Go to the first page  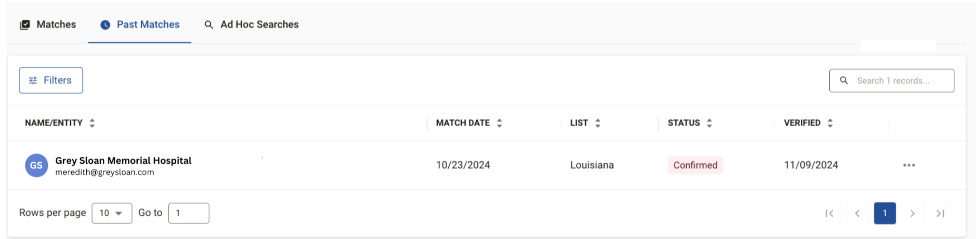coord(829,213)
